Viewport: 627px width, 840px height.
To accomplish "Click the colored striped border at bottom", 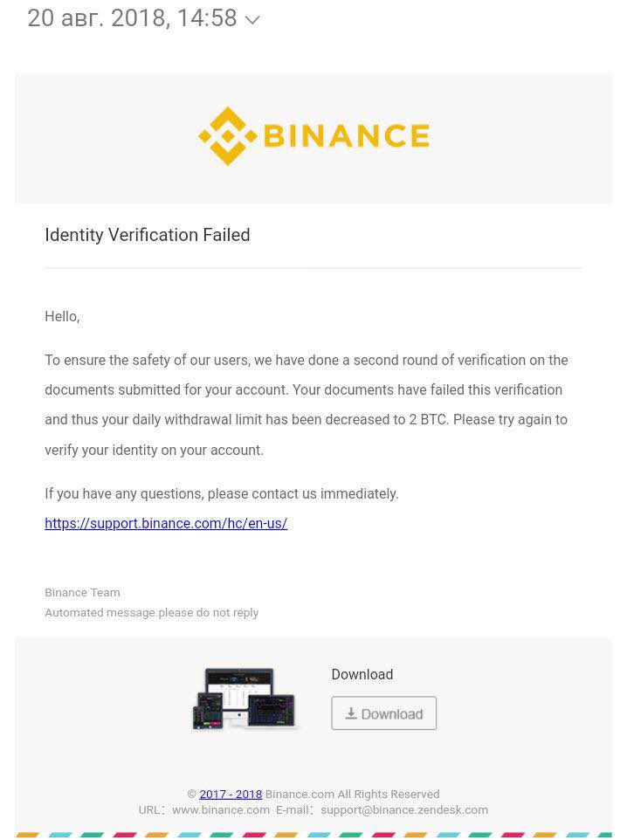I will [x=313, y=835].
